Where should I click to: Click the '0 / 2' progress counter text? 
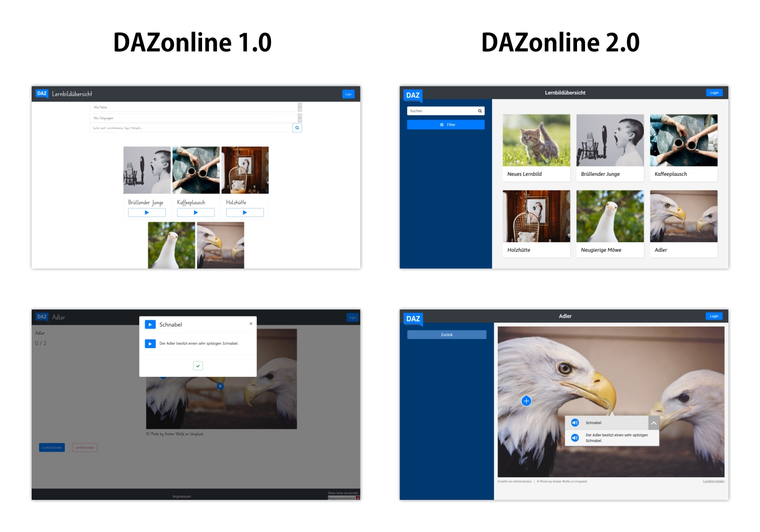[x=41, y=343]
